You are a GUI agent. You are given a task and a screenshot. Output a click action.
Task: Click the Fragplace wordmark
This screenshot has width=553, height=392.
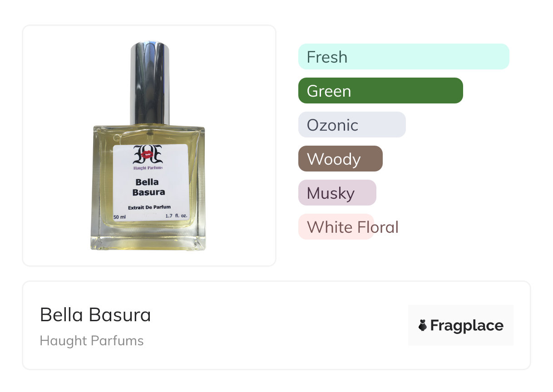click(467, 325)
